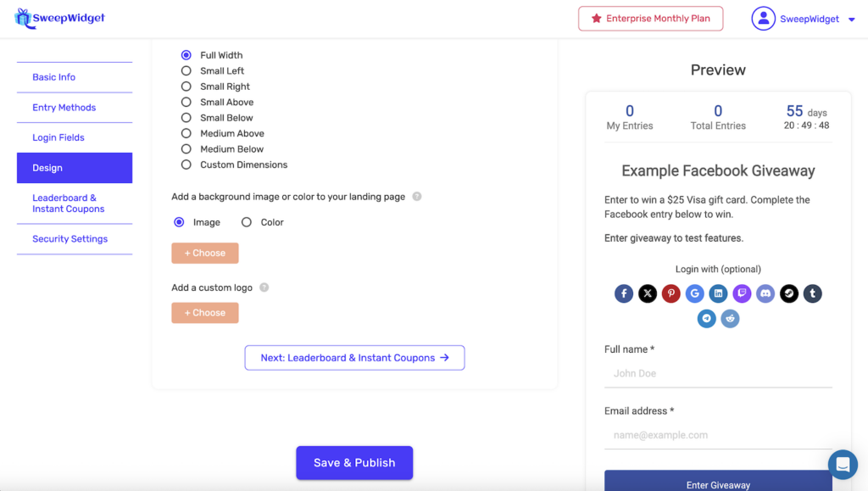Open the chat support widget

[843, 464]
